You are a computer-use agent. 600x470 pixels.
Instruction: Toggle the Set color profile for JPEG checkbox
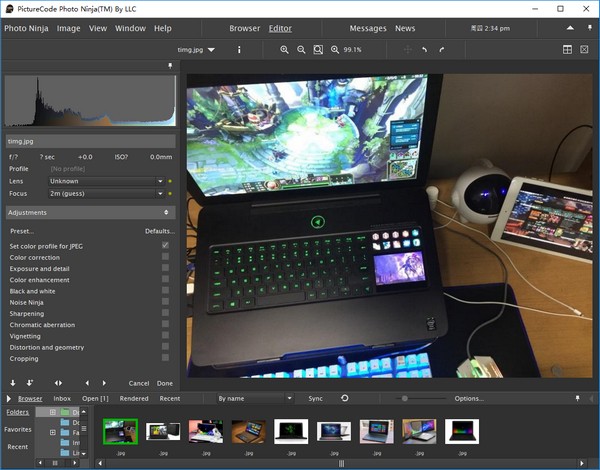pos(165,245)
